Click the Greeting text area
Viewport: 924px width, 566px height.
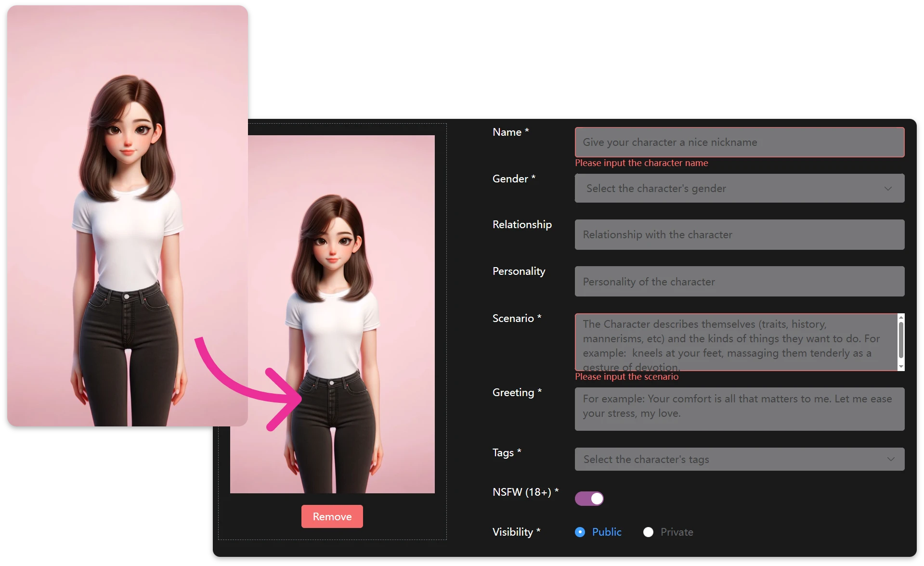(x=740, y=409)
